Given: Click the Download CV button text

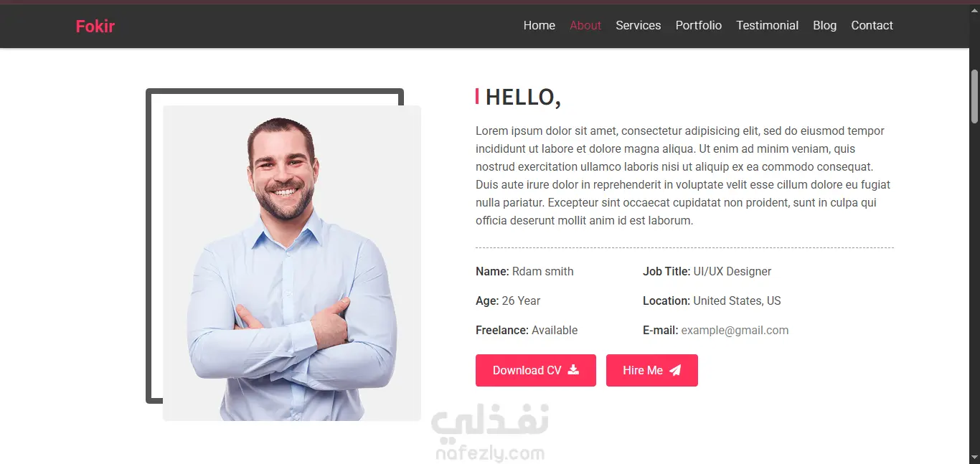Looking at the screenshot, I should (527, 370).
